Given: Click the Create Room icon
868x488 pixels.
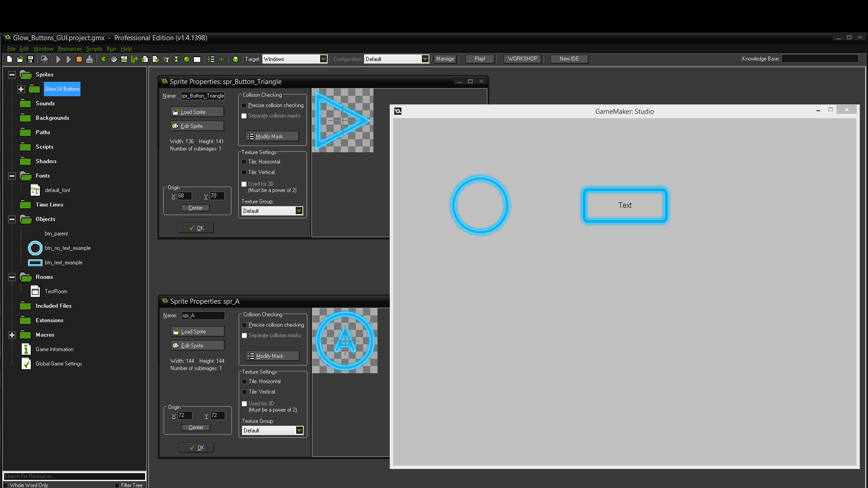Looking at the screenshot, I should pyautogui.click(x=197, y=59).
